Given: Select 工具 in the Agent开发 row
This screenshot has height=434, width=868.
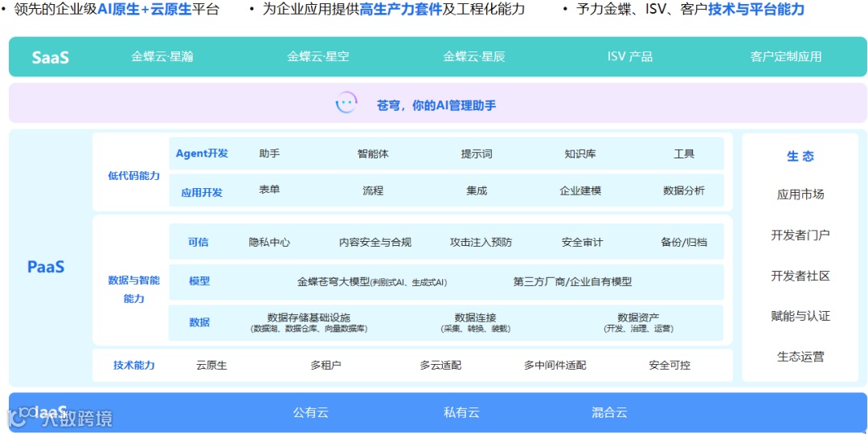Looking at the screenshot, I should click(684, 154).
